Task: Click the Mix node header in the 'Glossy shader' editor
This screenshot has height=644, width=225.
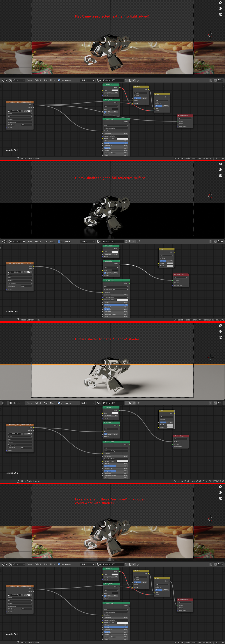Action: [167, 249]
